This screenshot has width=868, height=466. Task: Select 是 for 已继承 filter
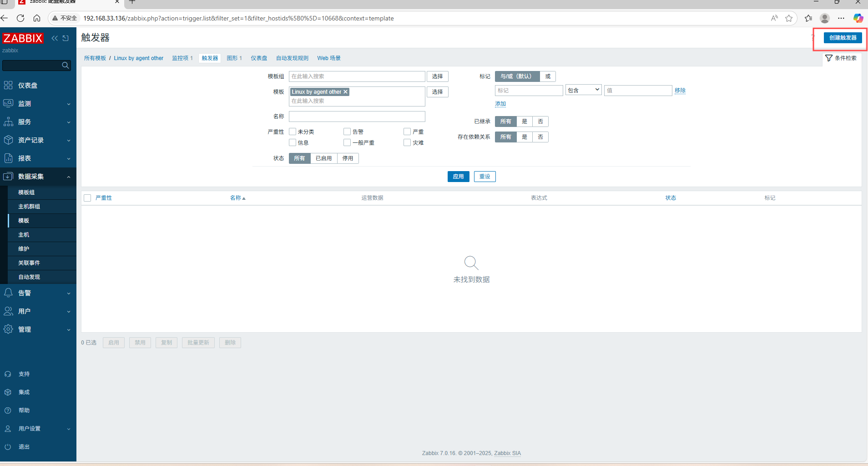(x=525, y=122)
